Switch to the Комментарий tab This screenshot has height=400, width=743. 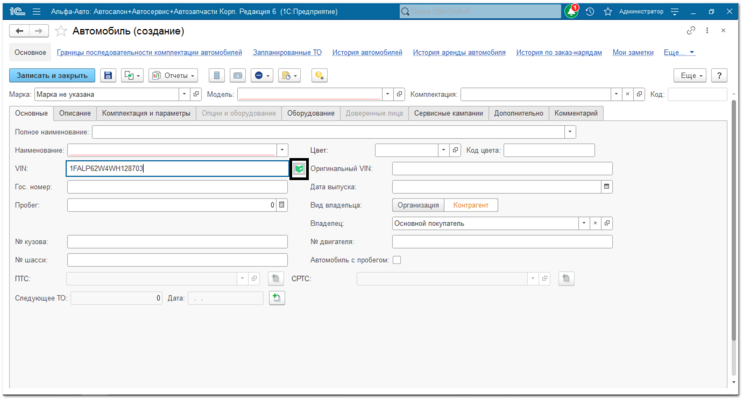coord(576,113)
